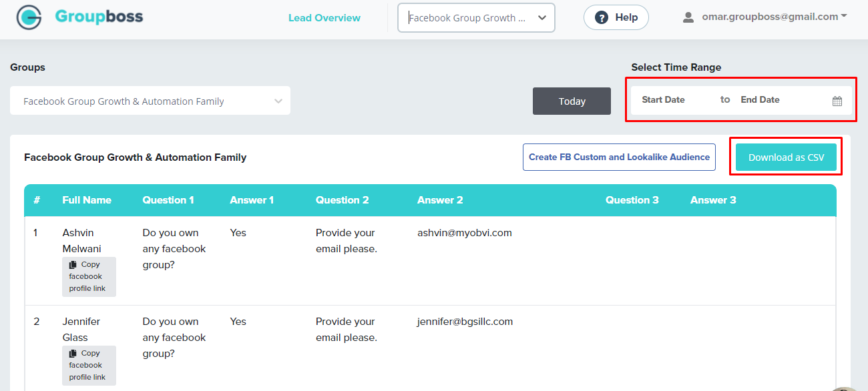
Task: Click copy icon under Ashvin Melwani
Action: [73, 265]
